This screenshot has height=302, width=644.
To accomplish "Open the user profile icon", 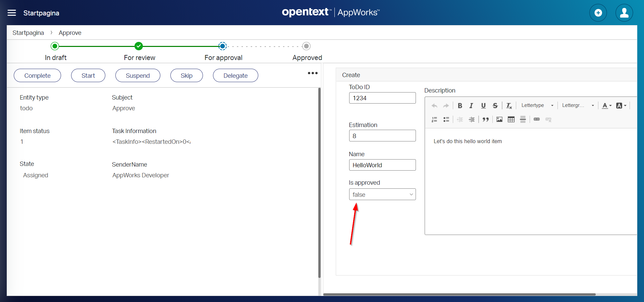I will (624, 13).
